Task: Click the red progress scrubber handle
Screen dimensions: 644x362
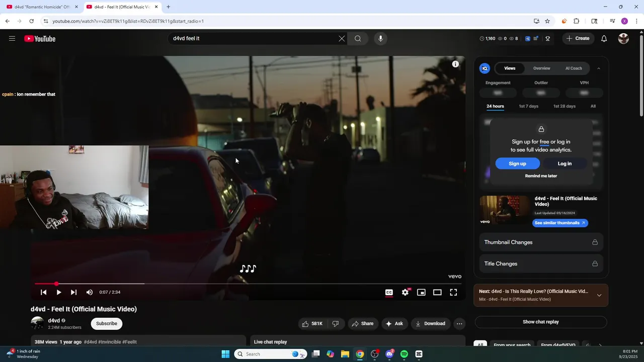Action: (x=56, y=284)
